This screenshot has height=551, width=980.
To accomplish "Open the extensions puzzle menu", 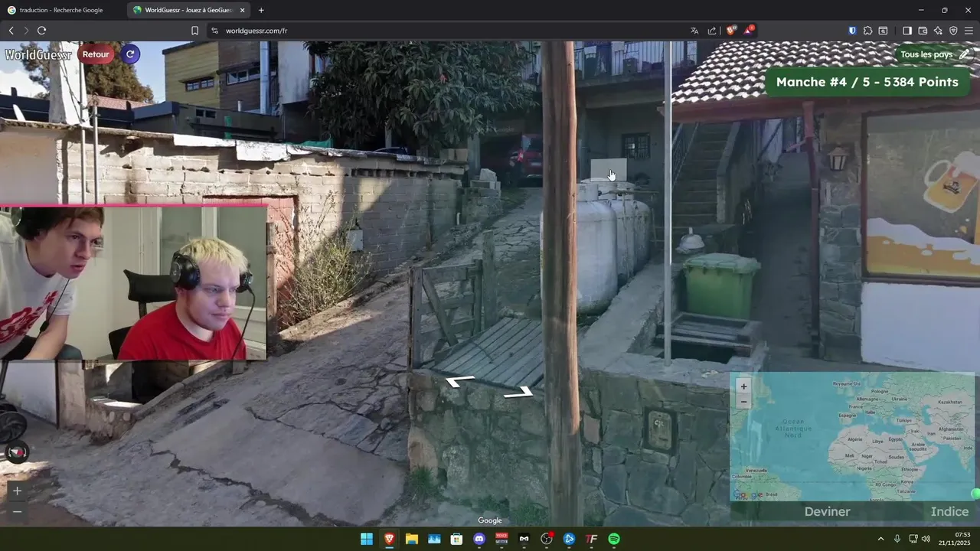I will tap(867, 31).
